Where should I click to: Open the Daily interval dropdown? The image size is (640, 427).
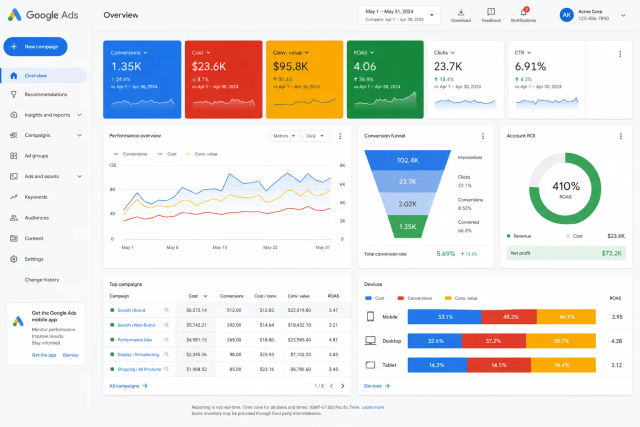tap(316, 136)
